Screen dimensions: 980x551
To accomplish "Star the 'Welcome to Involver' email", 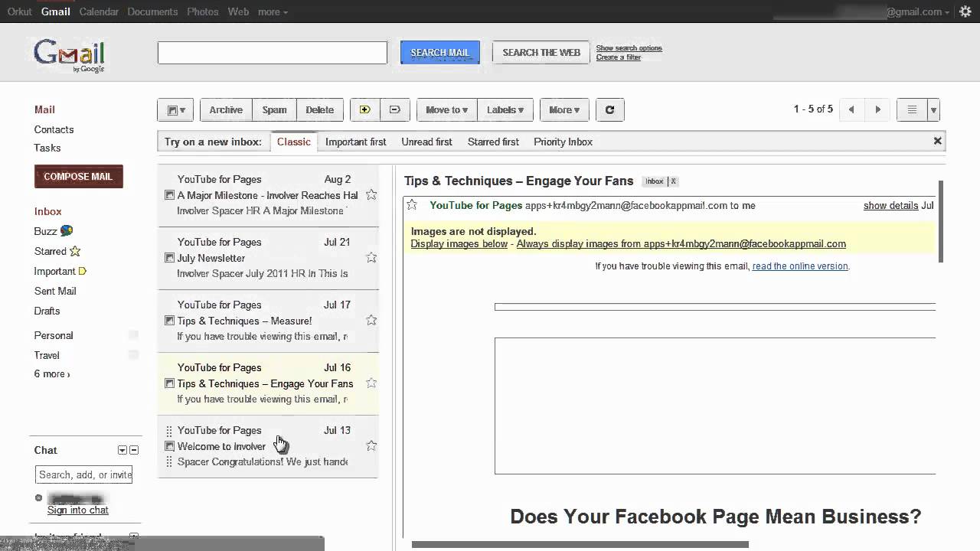I will coord(371,445).
